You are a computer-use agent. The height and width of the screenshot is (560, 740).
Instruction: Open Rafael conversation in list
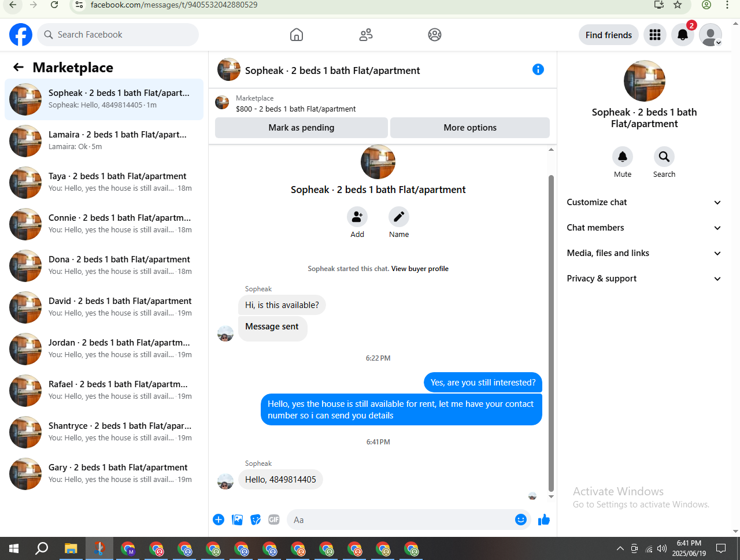(104, 391)
